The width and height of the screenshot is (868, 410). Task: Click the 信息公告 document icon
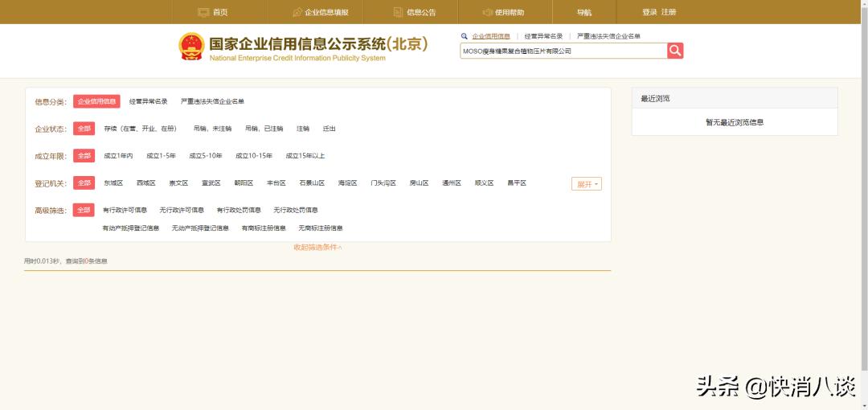(x=398, y=12)
